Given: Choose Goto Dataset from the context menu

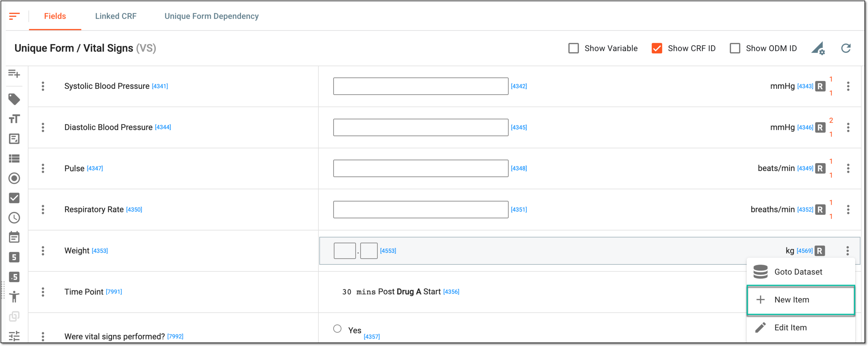Looking at the screenshot, I should tap(801, 272).
